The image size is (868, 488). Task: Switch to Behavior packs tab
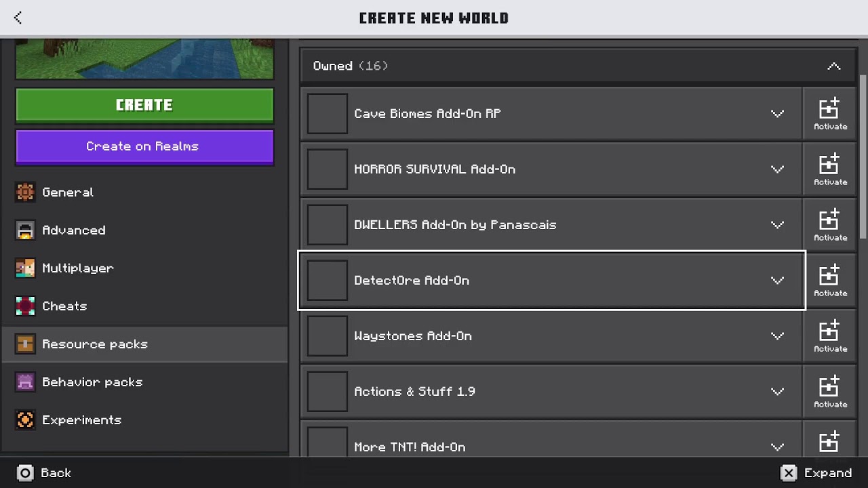144,382
